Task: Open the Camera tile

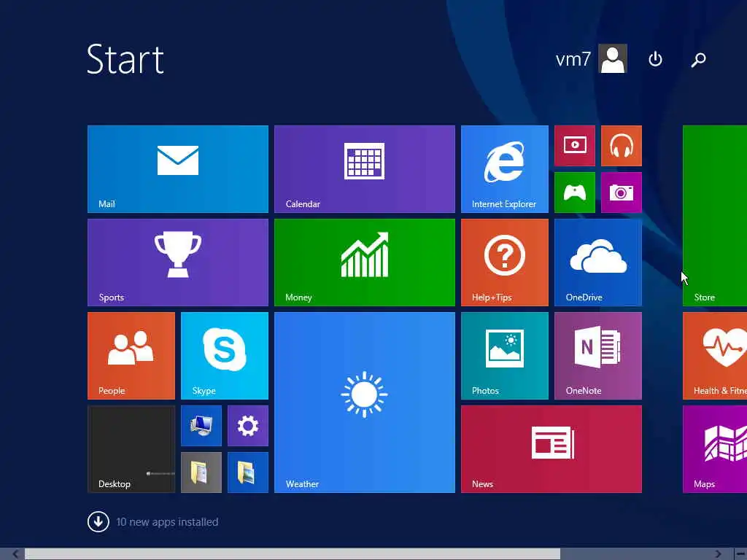Action: tap(622, 192)
